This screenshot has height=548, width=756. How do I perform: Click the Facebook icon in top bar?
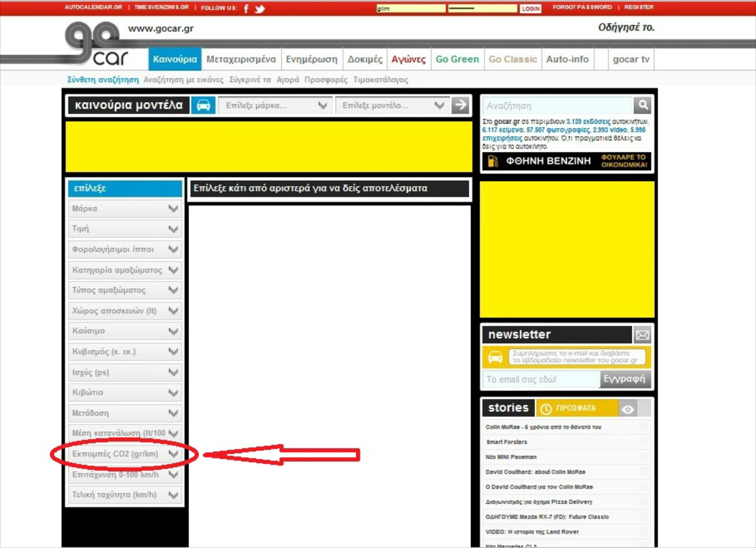tap(246, 8)
